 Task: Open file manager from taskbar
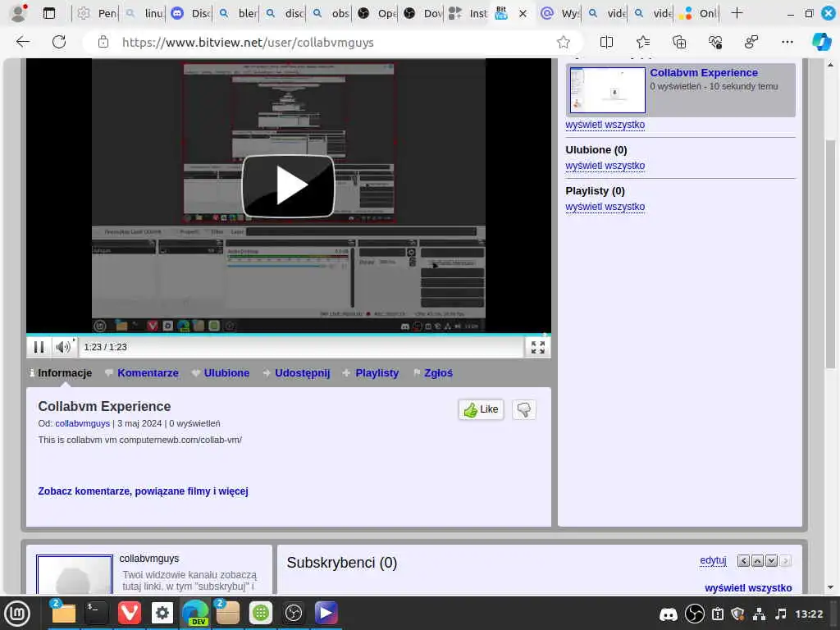pyautogui.click(x=63, y=614)
